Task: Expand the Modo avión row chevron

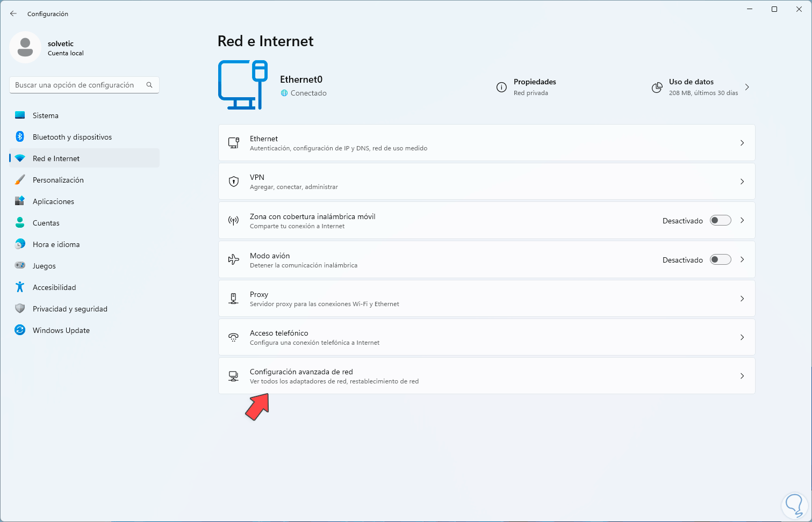Action: (x=742, y=259)
